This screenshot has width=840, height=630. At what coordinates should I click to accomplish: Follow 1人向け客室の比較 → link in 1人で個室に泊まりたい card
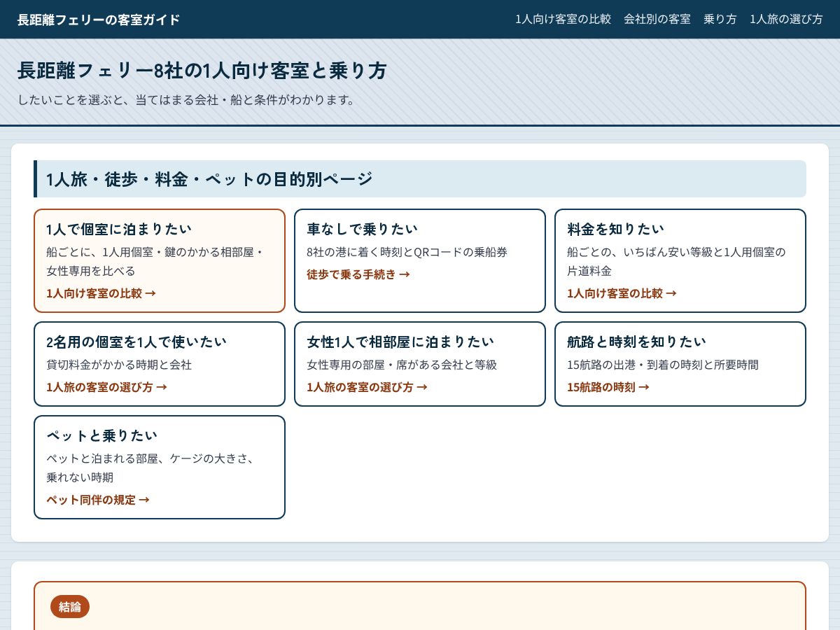coord(101,293)
